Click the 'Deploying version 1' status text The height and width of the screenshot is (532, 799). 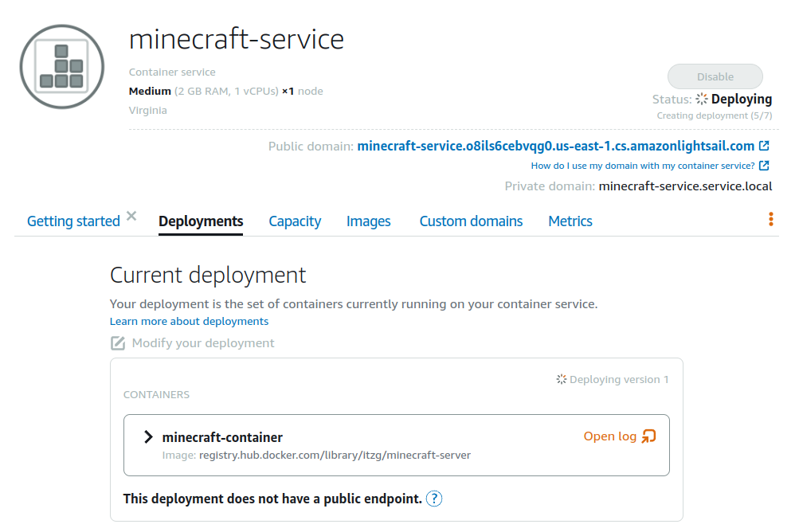pos(619,379)
